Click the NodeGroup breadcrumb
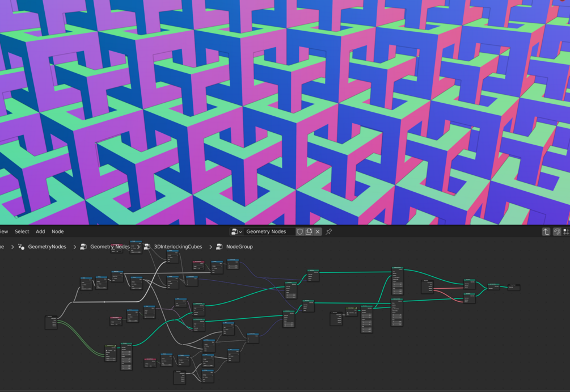 pos(239,247)
